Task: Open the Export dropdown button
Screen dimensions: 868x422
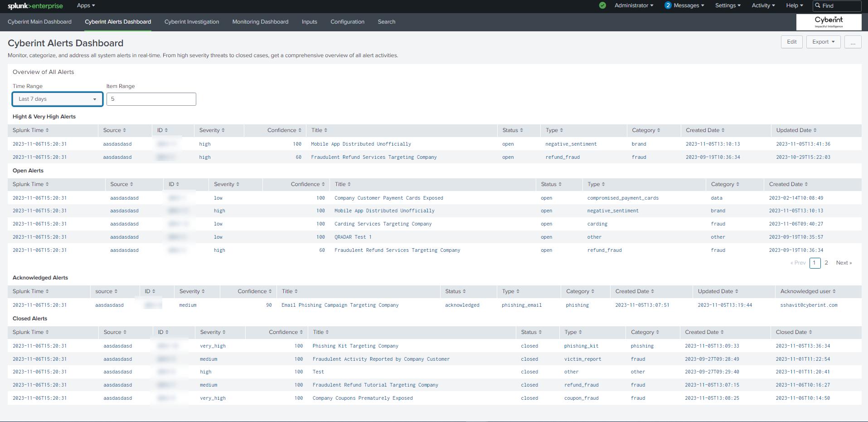Action: click(823, 42)
